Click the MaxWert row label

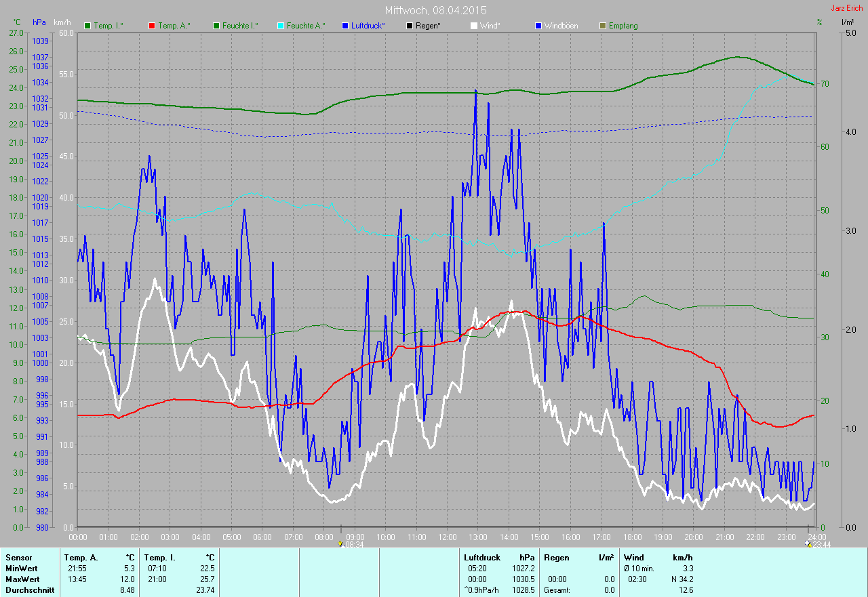[22, 579]
